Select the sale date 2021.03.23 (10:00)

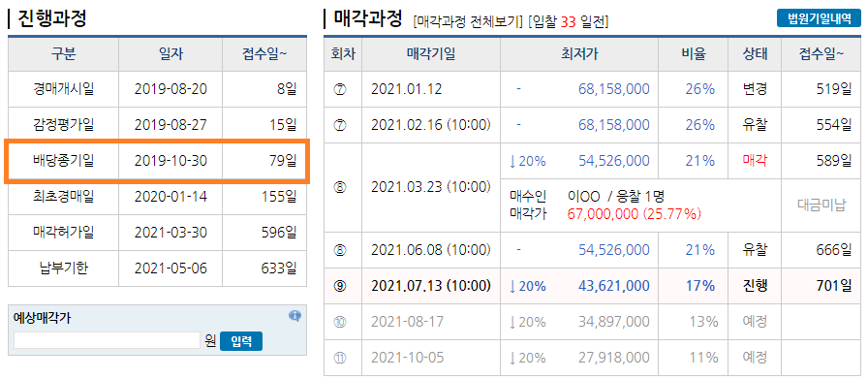[x=431, y=187]
